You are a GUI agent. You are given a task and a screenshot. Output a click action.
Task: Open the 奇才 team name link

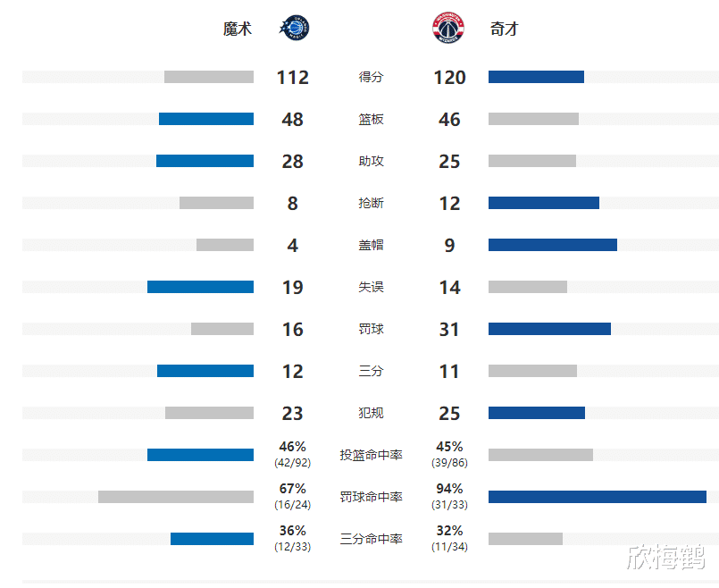(504, 29)
